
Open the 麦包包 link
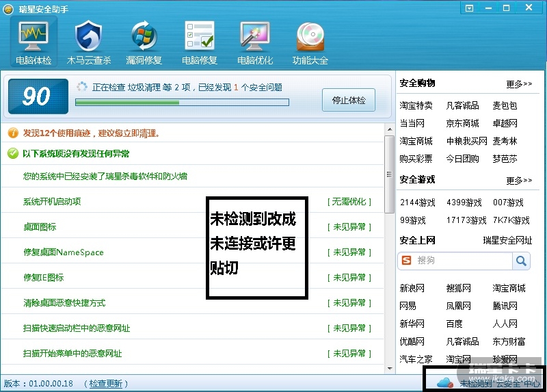coord(505,105)
